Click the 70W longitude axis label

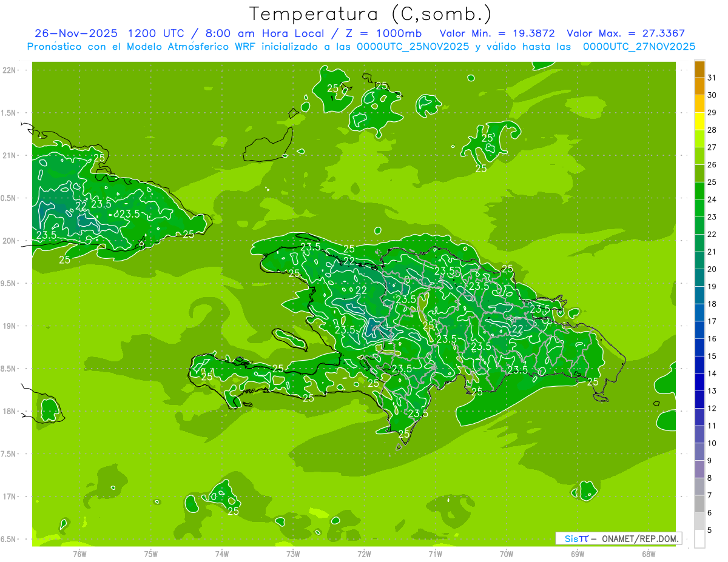pyautogui.click(x=506, y=554)
